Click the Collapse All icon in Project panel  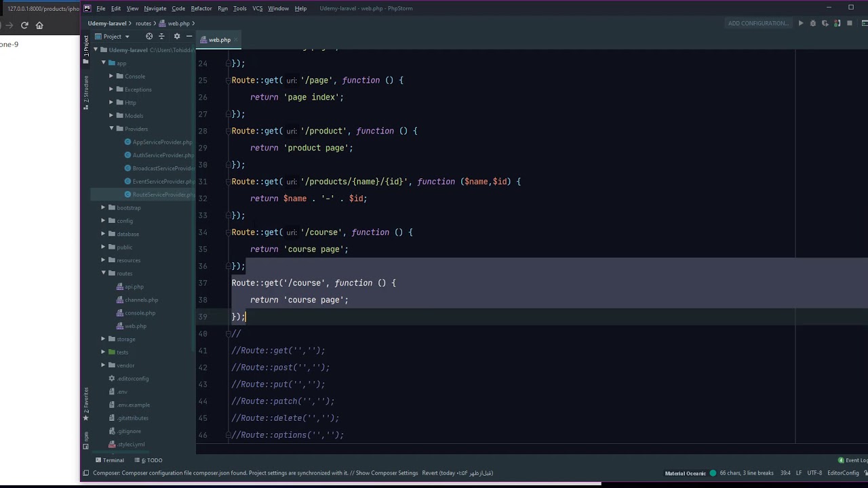161,37
